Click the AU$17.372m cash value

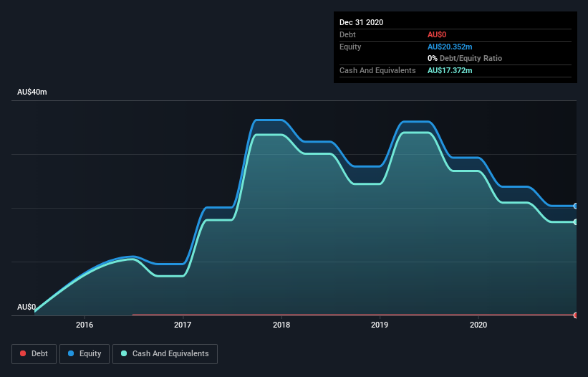(450, 70)
